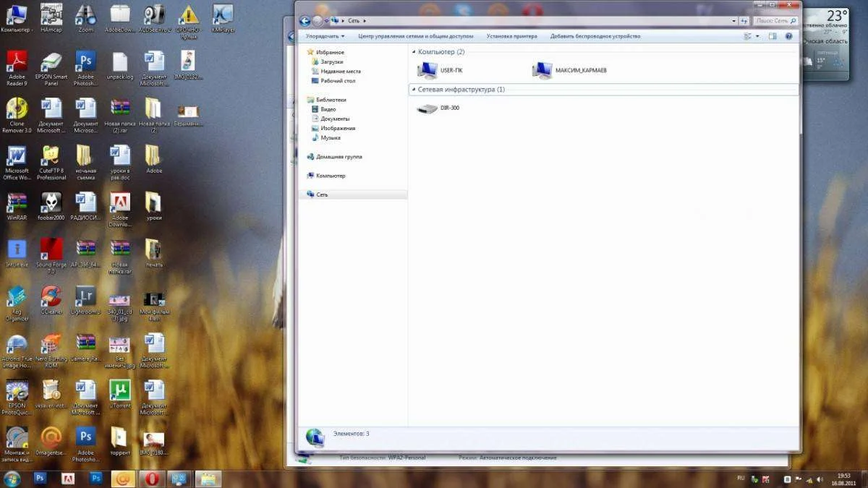Toggle the preview pane icon in Explorer toolbar
Image resolution: width=868 pixels, height=488 pixels.
click(x=773, y=36)
